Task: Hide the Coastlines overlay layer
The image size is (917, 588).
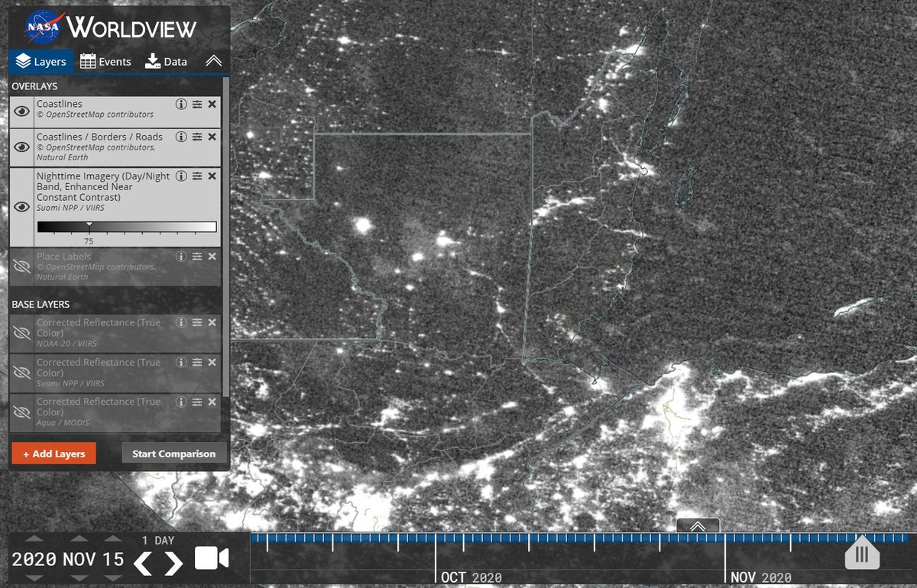Action: 23,111
